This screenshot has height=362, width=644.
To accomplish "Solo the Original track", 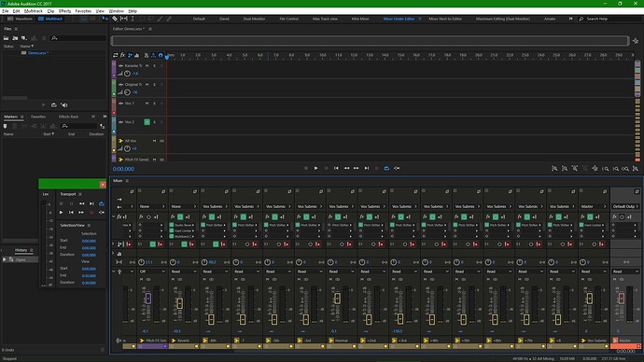I will [154, 85].
